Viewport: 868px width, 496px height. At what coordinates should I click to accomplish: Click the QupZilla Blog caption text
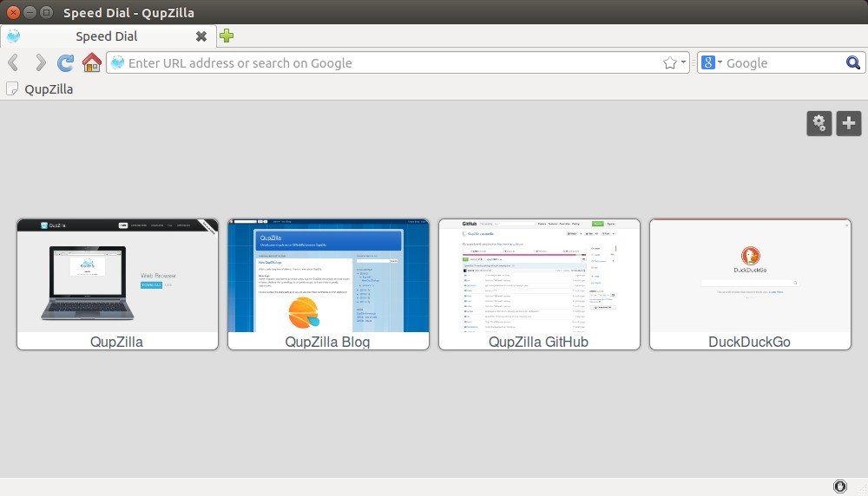327,342
